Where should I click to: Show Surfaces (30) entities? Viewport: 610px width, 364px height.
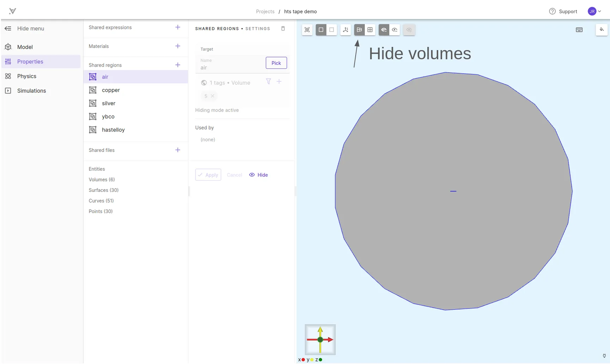tap(103, 190)
